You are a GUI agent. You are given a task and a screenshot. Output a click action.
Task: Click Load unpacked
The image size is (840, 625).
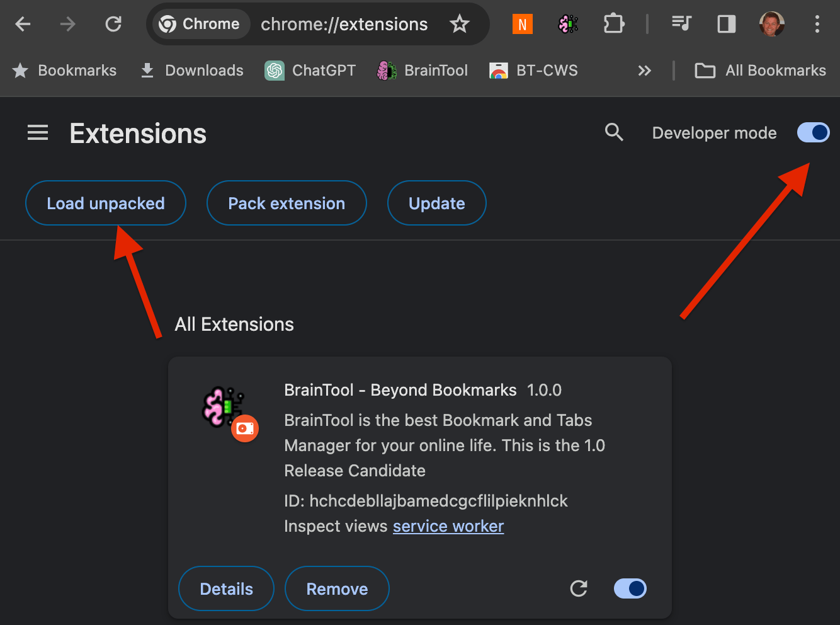click(x=105, y=203)
